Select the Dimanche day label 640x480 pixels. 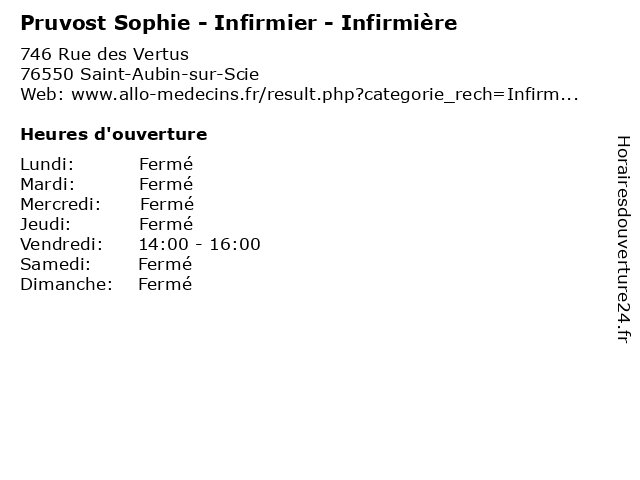(x=65, y=284)
